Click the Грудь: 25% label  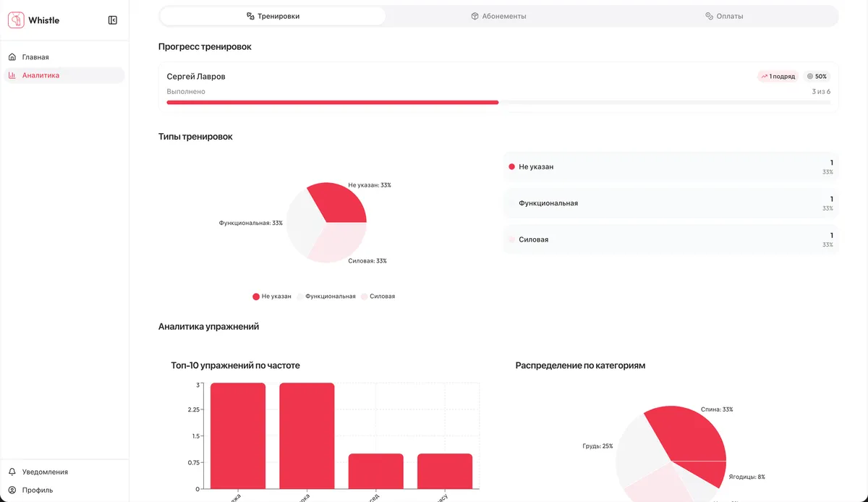tap(597, 446)
